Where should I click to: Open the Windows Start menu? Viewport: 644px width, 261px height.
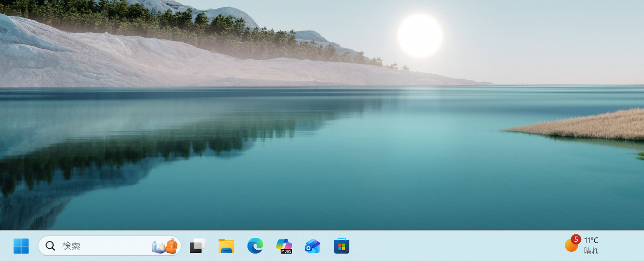pos(21,246)
